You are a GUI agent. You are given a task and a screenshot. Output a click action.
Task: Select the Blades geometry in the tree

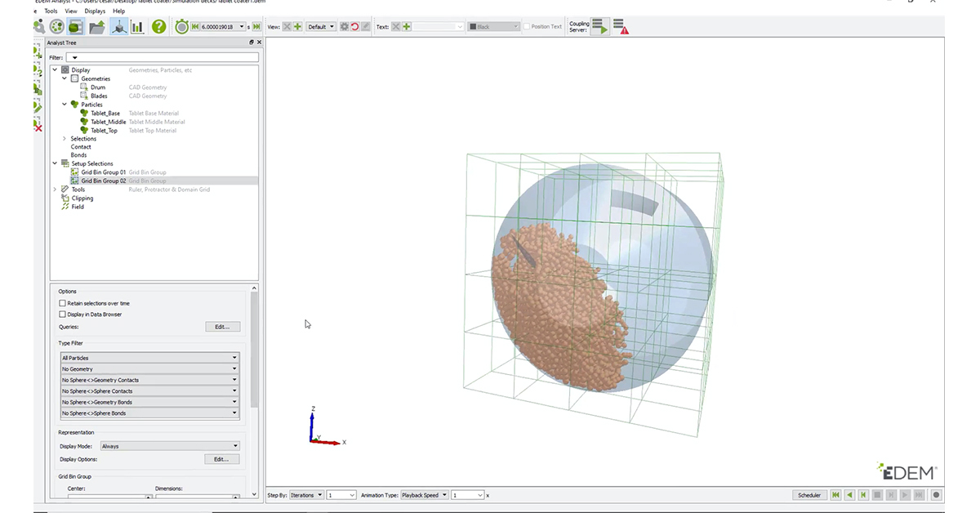point(99,96)
